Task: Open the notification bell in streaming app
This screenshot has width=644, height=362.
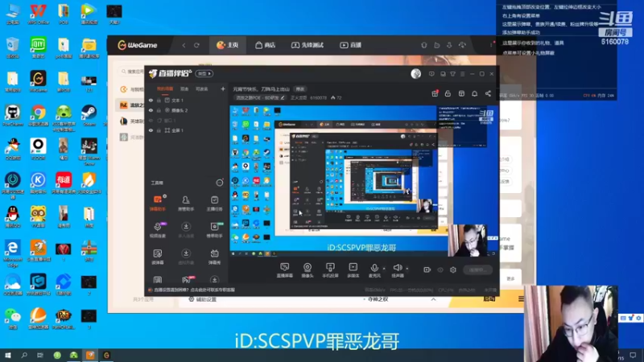Action: (x=474, y=93)
